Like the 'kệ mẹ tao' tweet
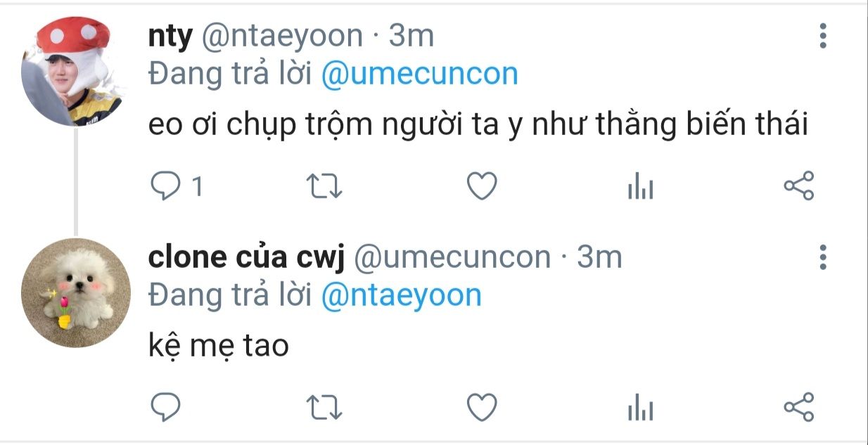 483,407
